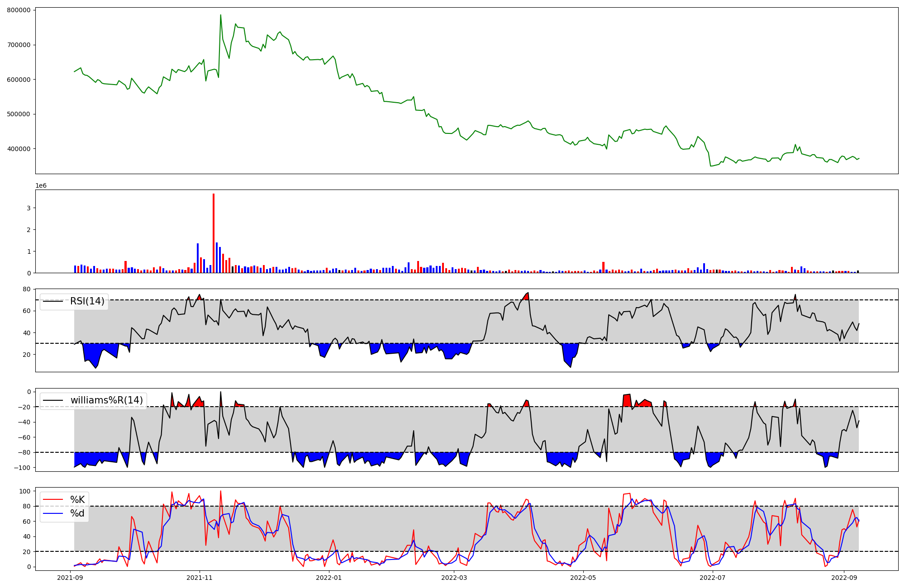Click the 2022-03 x-axis date label

click(x=454, y=578)
